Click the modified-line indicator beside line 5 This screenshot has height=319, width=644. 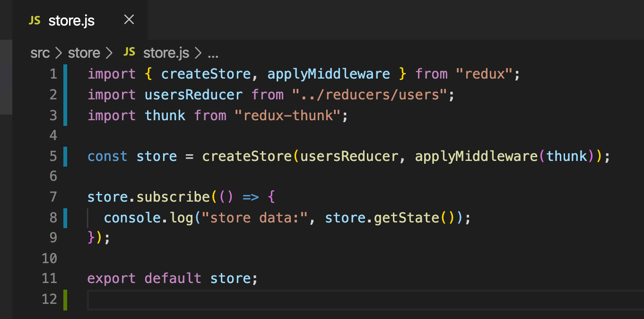click(65, 156)
